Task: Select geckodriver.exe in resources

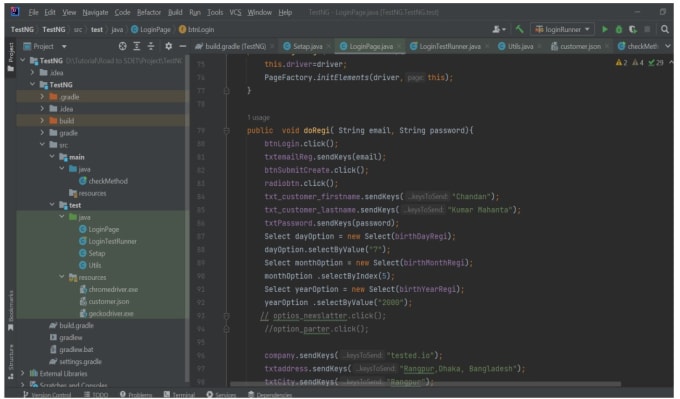Action: pyautogui.click(x=111, y=314)
